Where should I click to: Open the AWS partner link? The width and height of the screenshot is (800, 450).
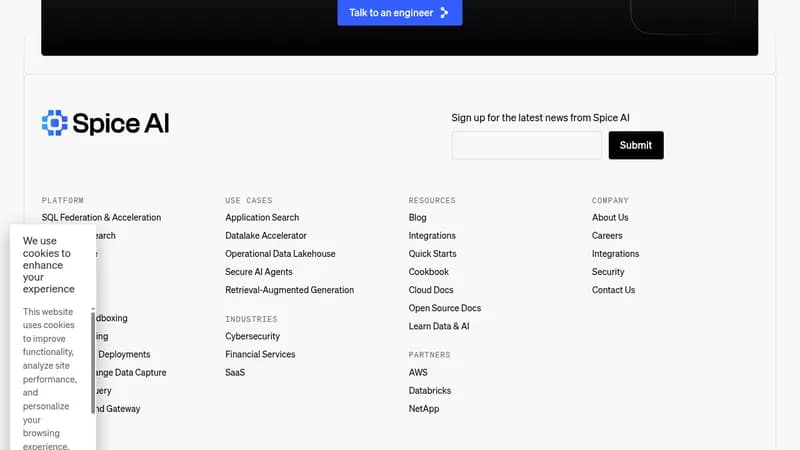418,372
